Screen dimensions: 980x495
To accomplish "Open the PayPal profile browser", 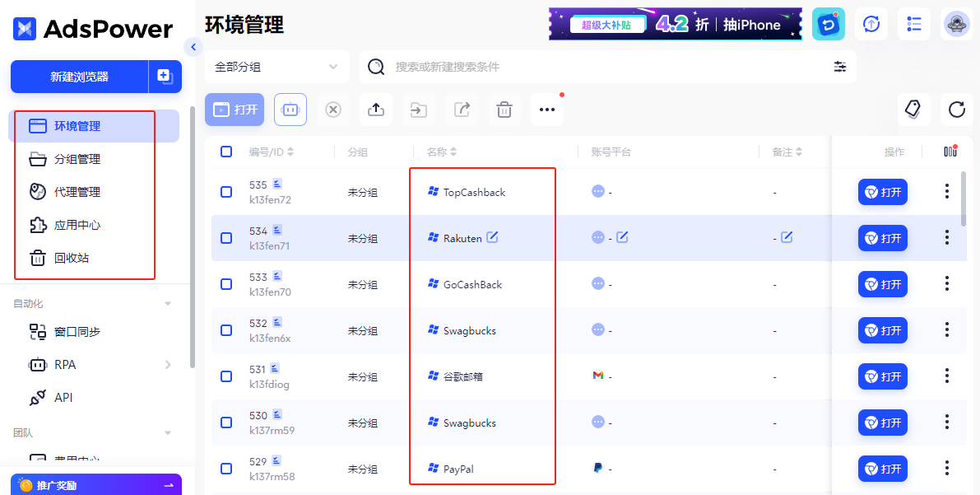I will click(883, 469).
